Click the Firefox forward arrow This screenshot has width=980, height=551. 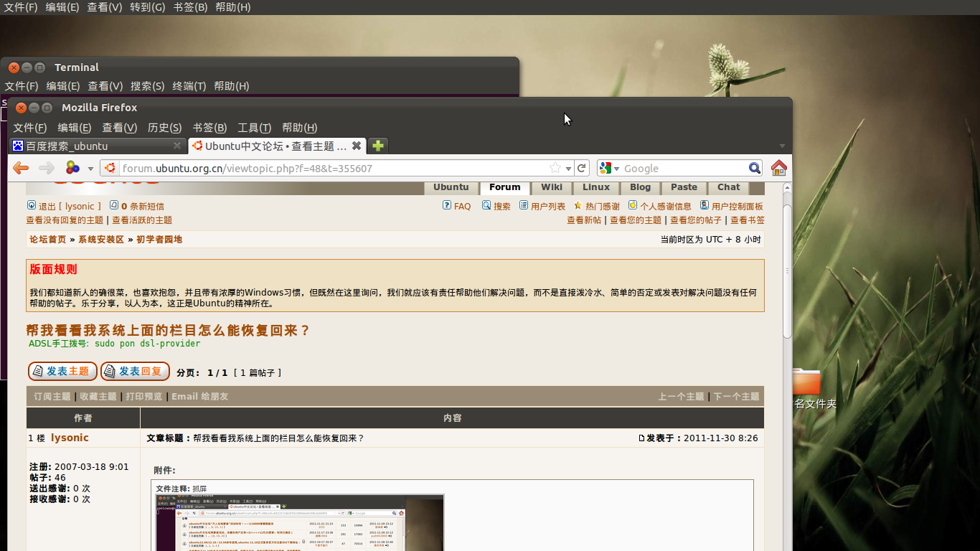(x=46, y=168)
